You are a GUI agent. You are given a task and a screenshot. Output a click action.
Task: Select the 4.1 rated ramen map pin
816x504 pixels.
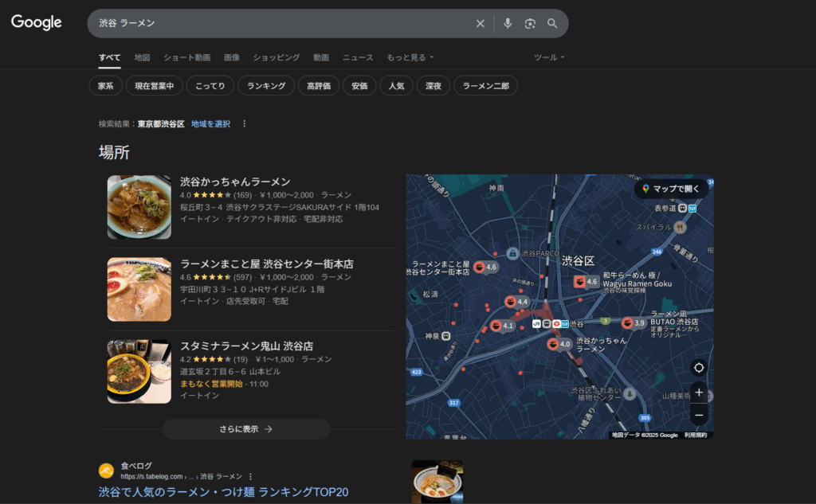(502, 326)
